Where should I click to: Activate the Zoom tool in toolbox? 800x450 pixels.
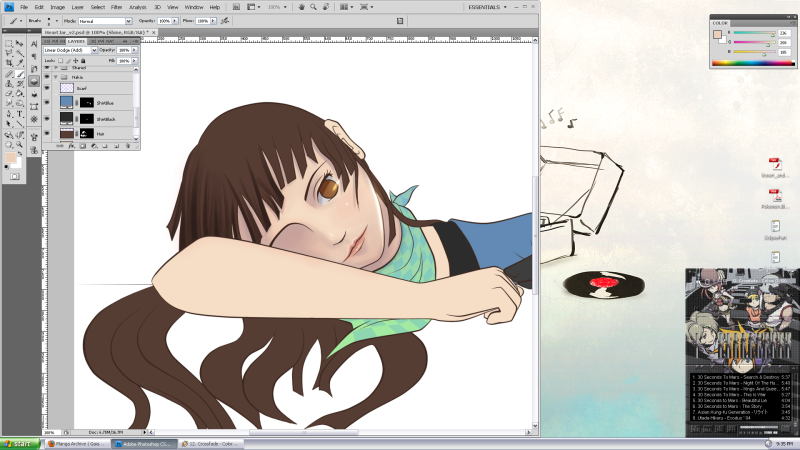(20, 143)
